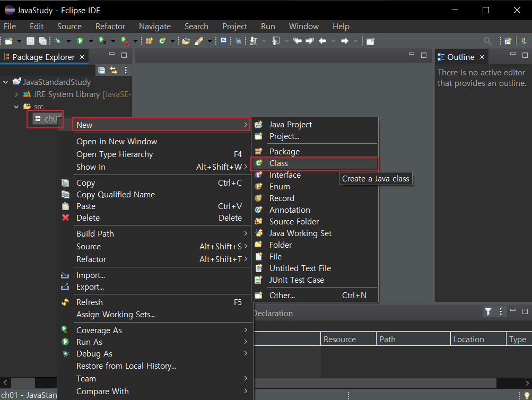
Task: Click the Last Edit Location toolbar icon
Action: pyautogui.click(x=298, y=41)
